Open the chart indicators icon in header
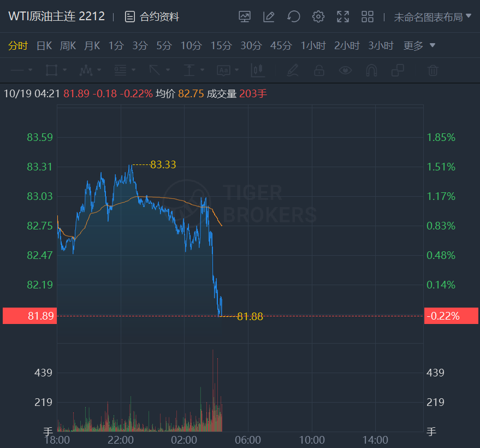This screenshot has width=480, height=448. 245,16
